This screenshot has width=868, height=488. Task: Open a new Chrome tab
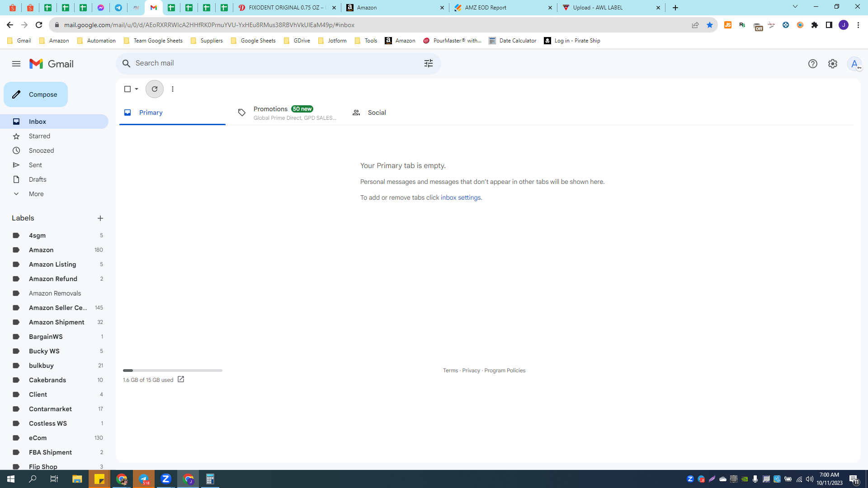(675, 8)
